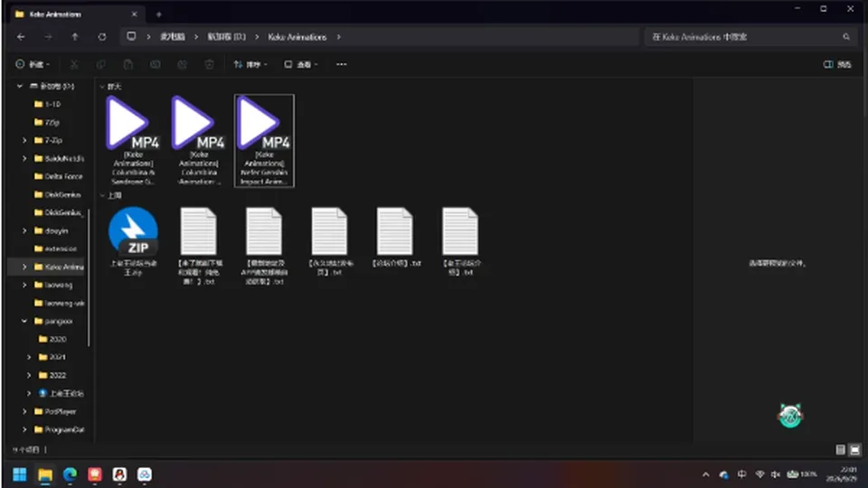Select the ZIP archive file

(133, 242)
